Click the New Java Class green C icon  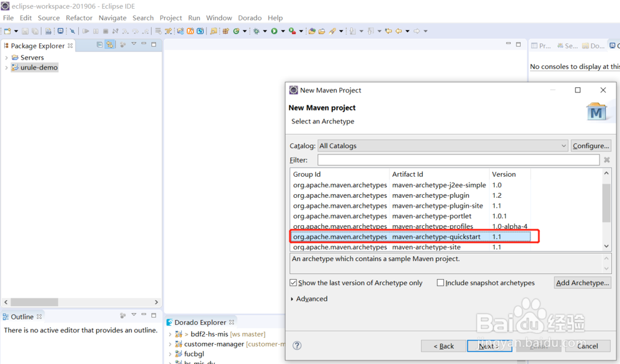[236, 31]
